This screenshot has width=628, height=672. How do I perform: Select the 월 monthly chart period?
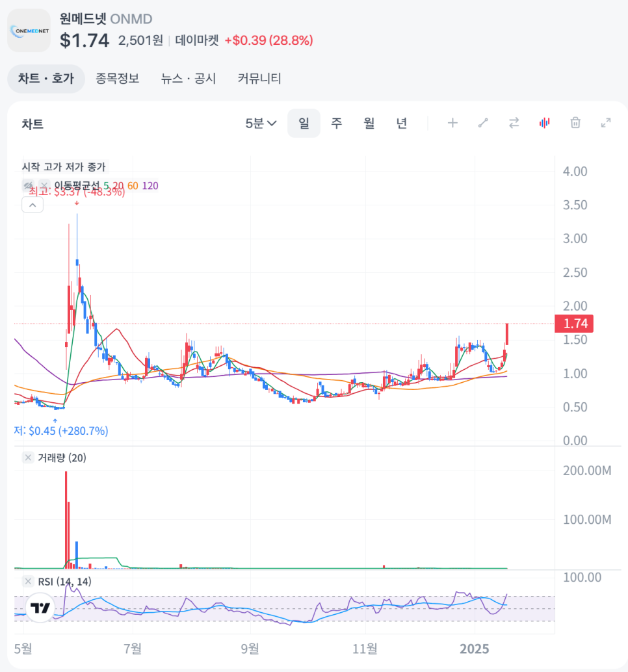pos(369,123)
